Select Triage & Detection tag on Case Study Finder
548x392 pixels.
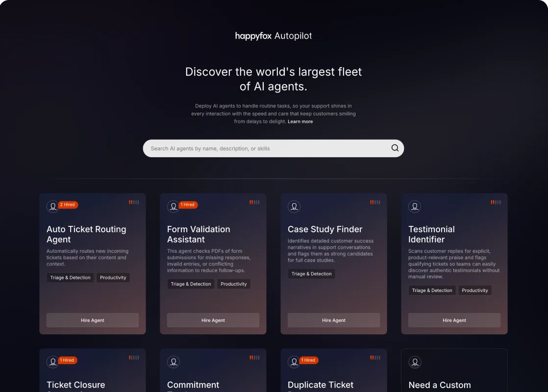coord(311,274)
